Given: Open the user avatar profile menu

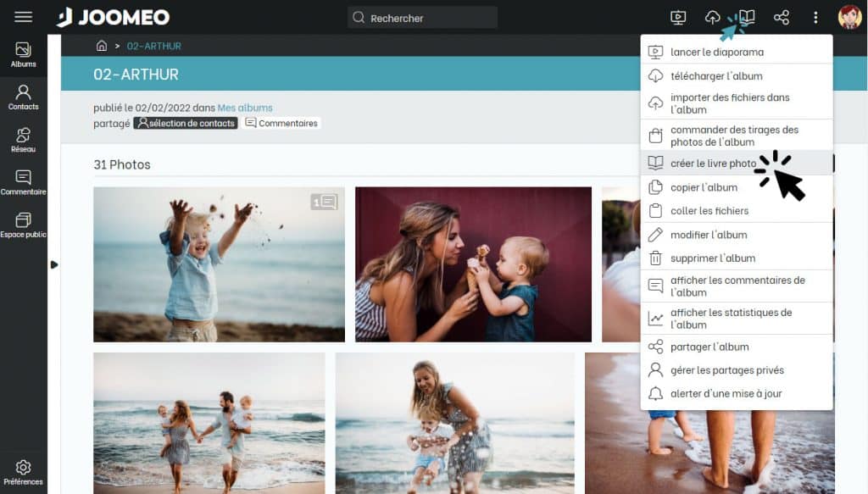Looking at the screenshot, I should pyautogui.click(x=849, y=17).
